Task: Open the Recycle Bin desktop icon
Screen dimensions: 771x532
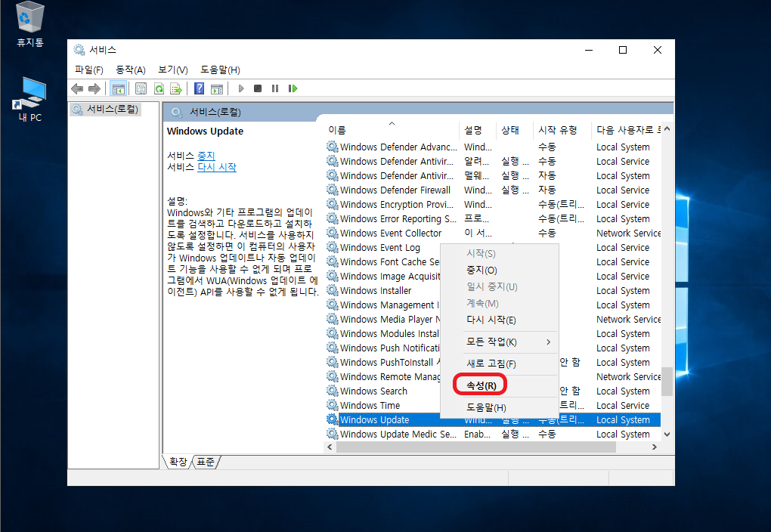Action: (x=30, y=24)
